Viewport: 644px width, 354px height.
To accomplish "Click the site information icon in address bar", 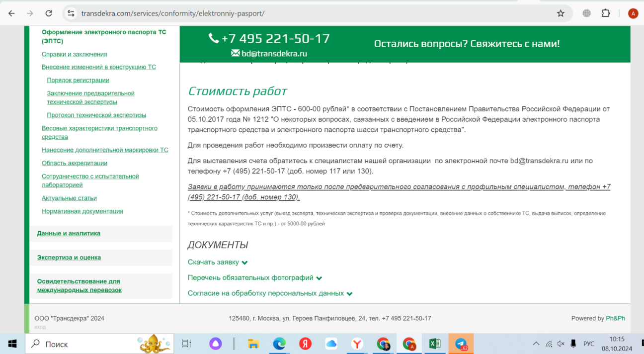I will point(71,13).
